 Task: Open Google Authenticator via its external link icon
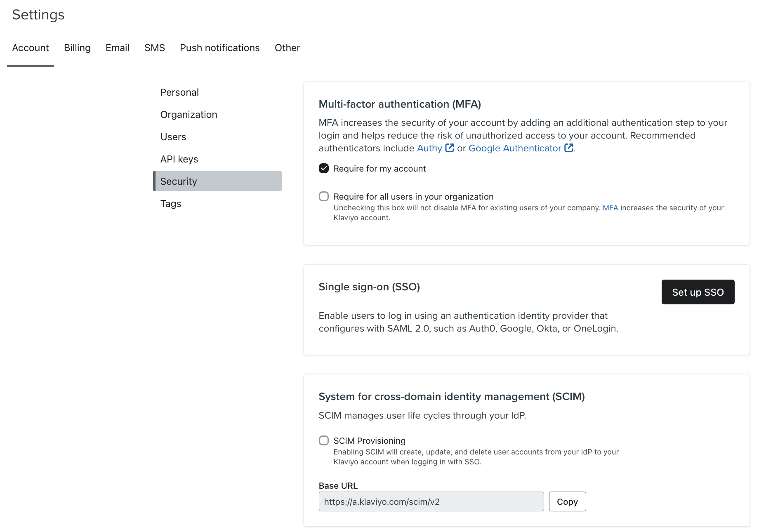coord(569,148)
